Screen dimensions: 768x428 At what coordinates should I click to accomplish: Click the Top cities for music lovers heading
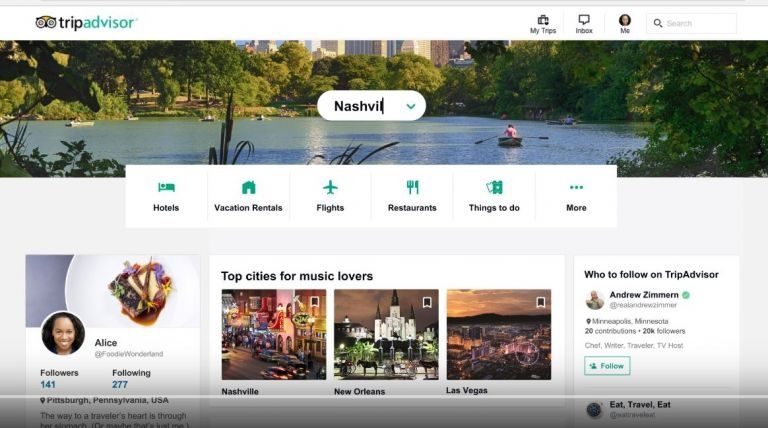(x=297, y=276)
